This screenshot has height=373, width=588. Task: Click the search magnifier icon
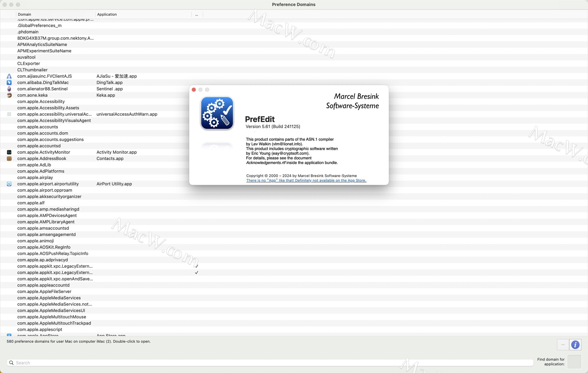coord(11,363)
